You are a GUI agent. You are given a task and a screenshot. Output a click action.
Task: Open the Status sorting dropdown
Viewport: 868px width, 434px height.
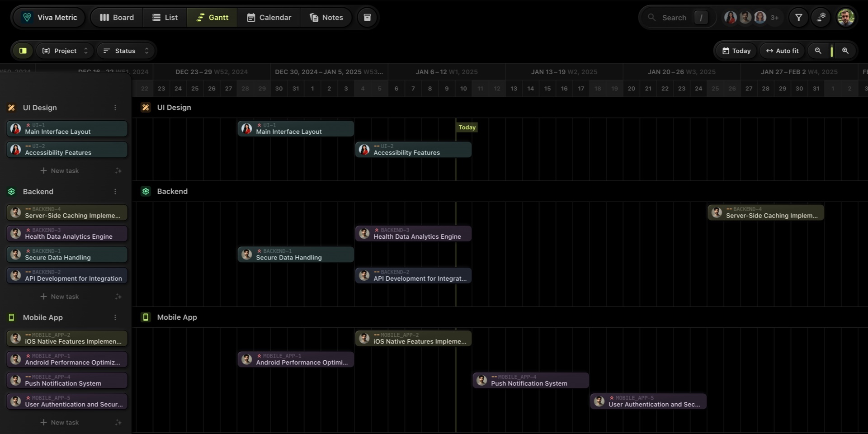click(126, 51)
